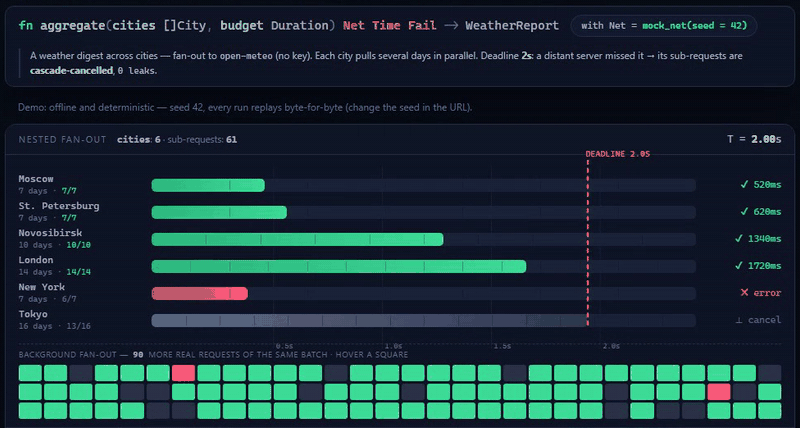Click the 'NESTED FAN-OUT' heading
800x428 pixels.
tap(62, 140)
